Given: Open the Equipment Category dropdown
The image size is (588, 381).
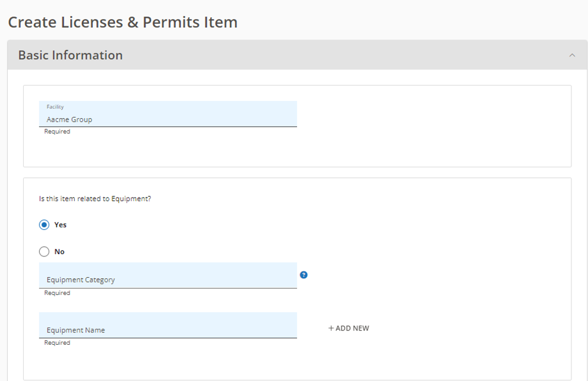Looking at the screenshot, I should [168, 275].
